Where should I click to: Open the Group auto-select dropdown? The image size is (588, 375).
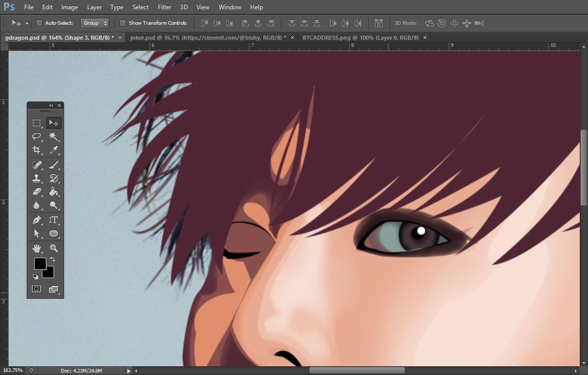pyautogui.click(x=95, y=23)
